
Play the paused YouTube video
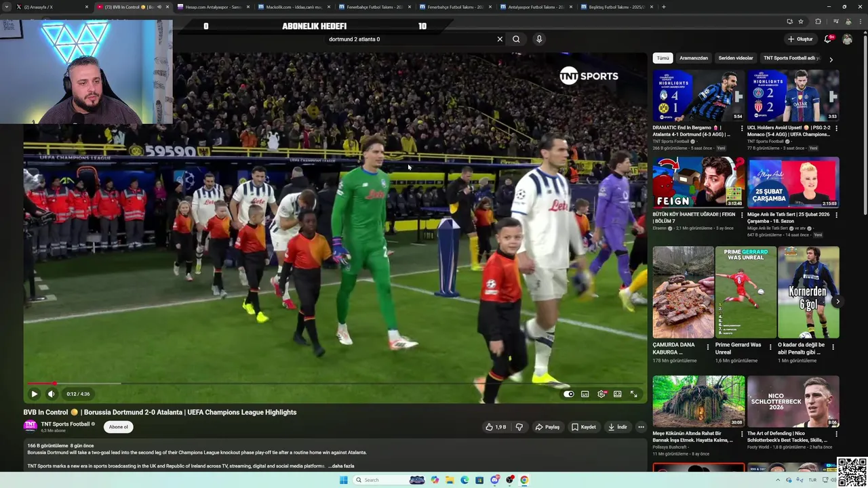34,394
